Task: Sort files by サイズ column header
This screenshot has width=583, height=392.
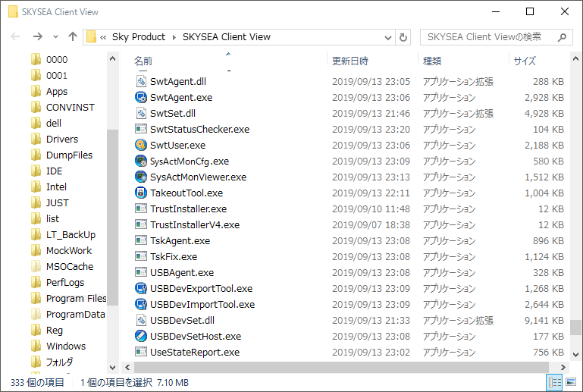Action: point(525,61)
